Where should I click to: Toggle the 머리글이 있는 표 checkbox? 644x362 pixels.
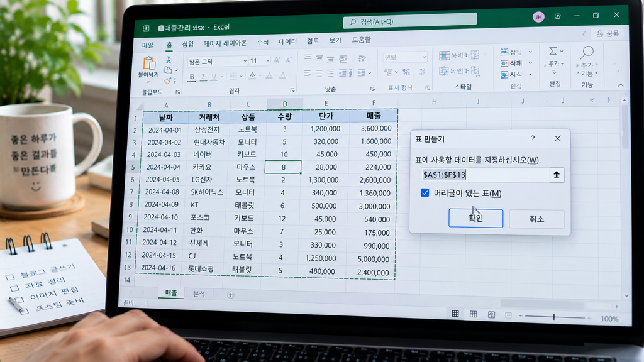coord(425,192)
